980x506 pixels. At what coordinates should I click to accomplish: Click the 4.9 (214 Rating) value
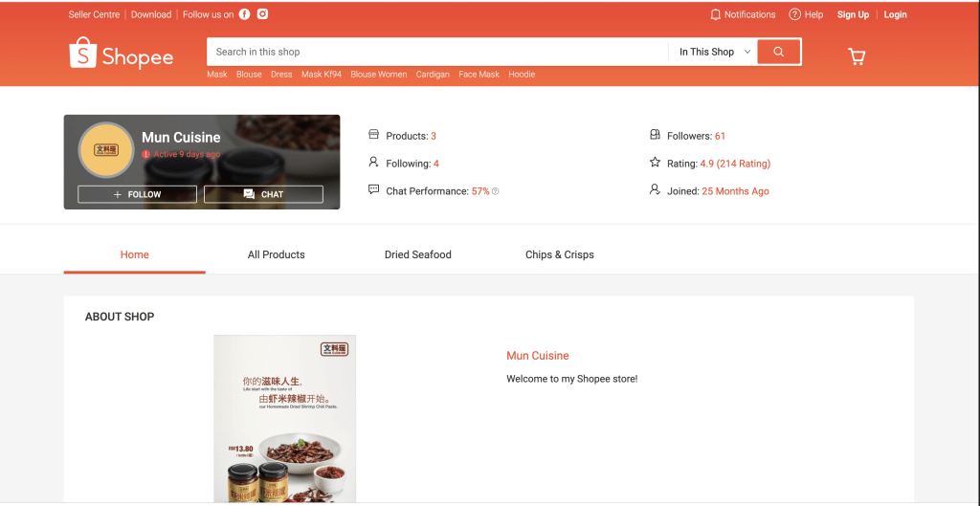[735, 164]
